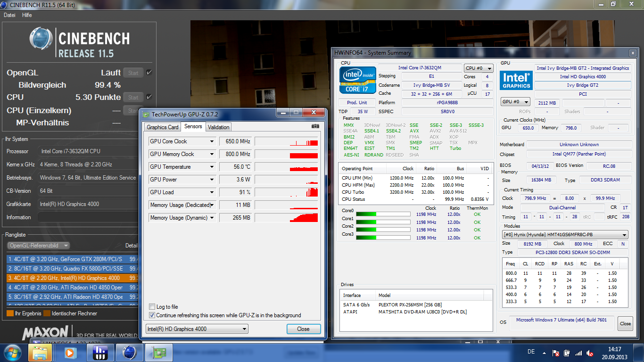Viewport: 644px width, 362px height.
Task: Close the GPU-Z window with Close button
Action: click(x=304, y=329)
